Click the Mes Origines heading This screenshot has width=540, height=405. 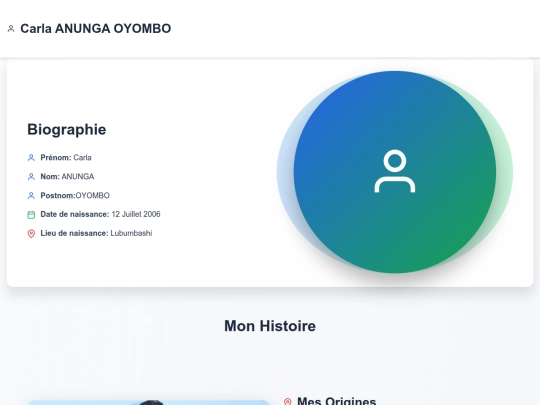pos(336,401)
